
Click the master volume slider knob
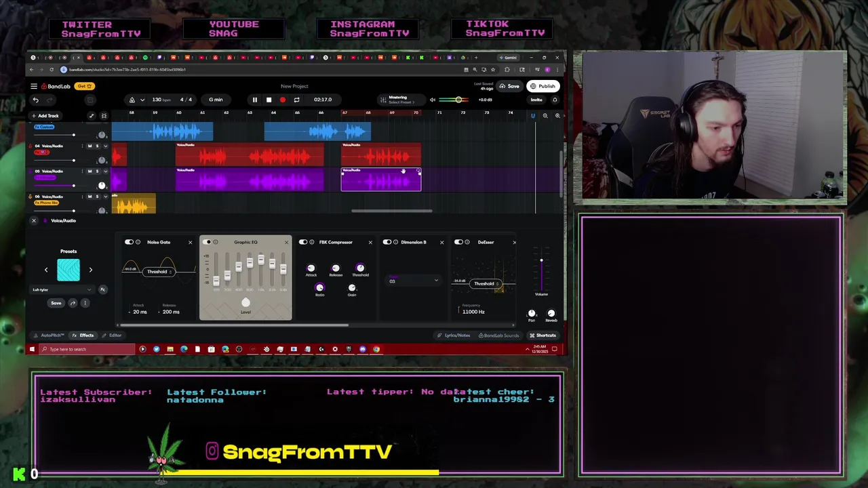[458, 100]
